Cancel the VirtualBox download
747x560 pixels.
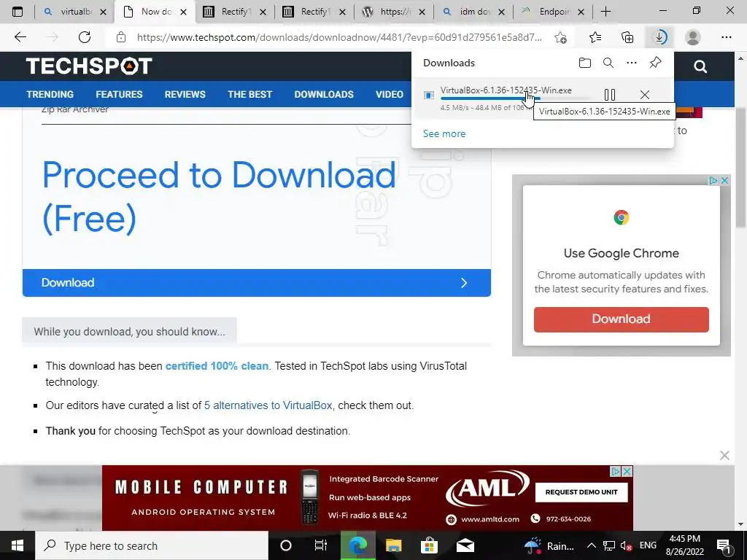click(645, 95)
